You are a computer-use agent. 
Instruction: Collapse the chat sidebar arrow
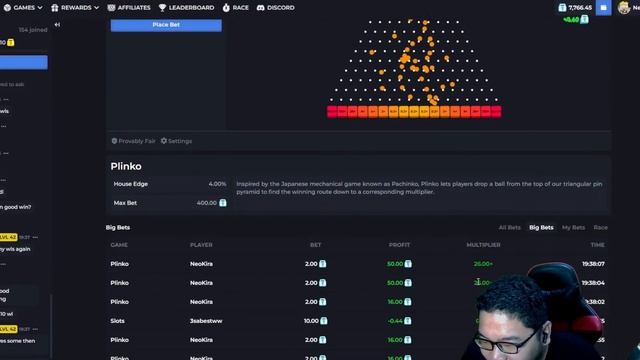[x=57, y=24]
